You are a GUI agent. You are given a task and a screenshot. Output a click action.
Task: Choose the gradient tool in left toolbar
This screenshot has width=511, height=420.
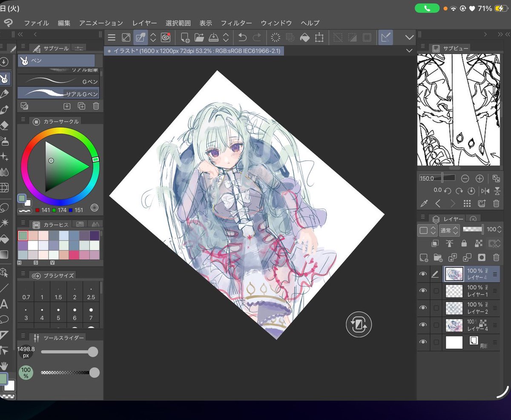pyautogui.click(x=4, y=254)
